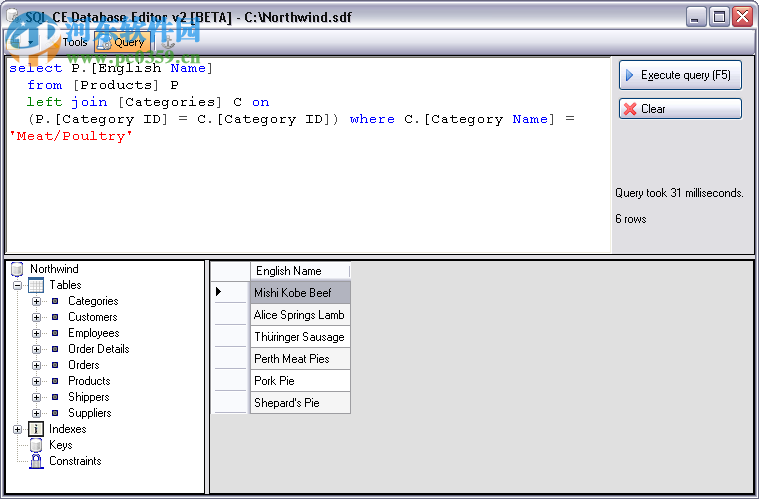This screenshot has width=759, height=499.
Task: Select the Pork Pie result cell
Action: 300,381
